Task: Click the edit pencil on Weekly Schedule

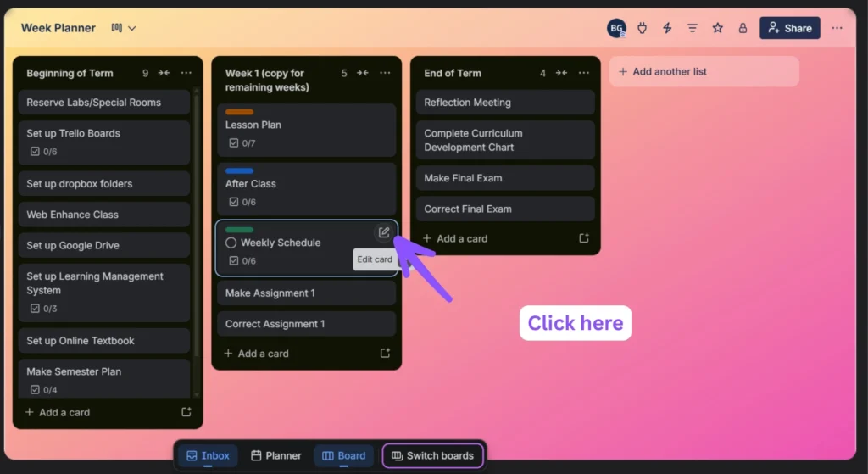Action: coord(384,232)
